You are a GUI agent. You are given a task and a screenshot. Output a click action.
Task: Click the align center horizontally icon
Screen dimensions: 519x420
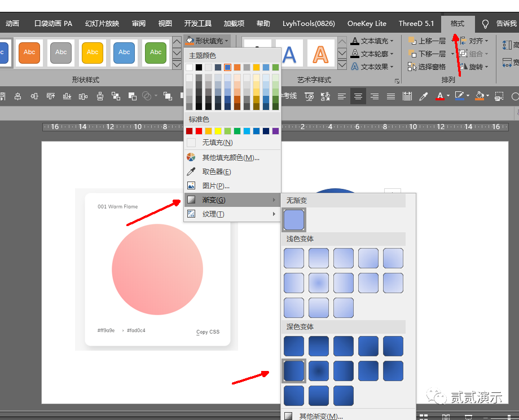18,96
